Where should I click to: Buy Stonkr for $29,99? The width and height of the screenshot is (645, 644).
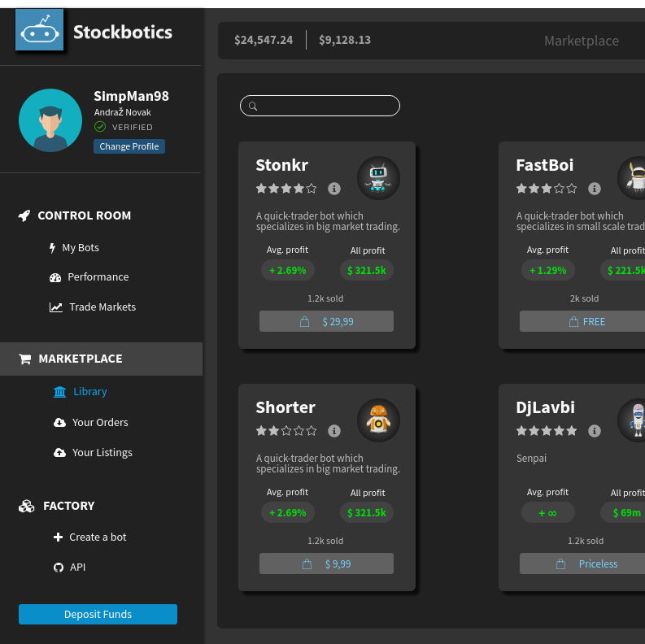coord(326,322)
